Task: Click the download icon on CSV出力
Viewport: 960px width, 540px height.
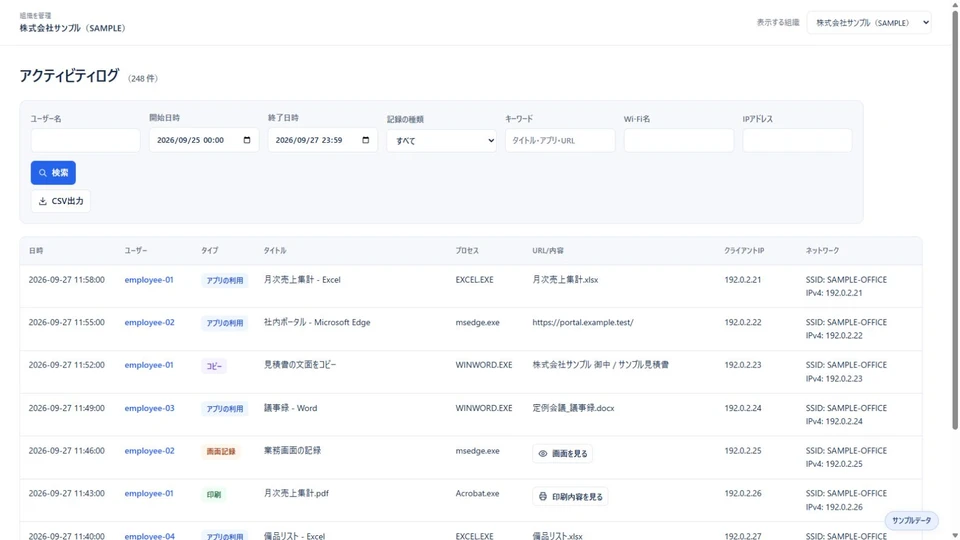Action: point(43,201)
